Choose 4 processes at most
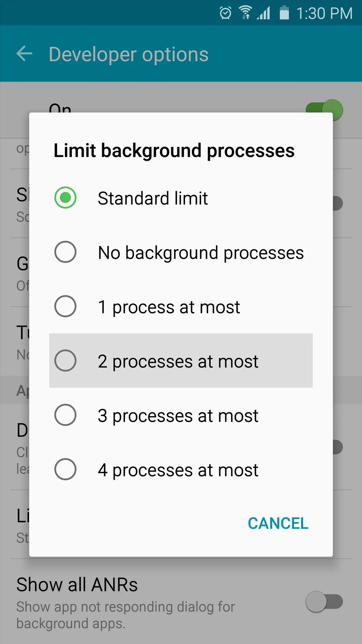Viewport: 362px width, 644px height. pyautogui.click(x=65, y=469)
